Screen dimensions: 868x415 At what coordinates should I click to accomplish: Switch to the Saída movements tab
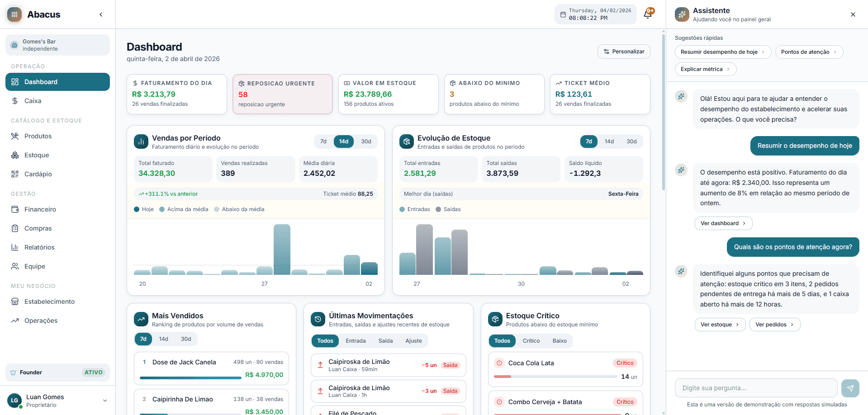point(386,341)
